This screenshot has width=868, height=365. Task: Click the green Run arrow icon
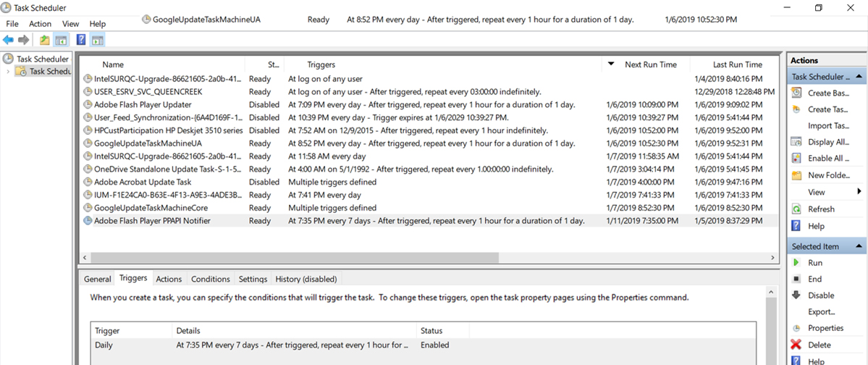tap(796, 263)
